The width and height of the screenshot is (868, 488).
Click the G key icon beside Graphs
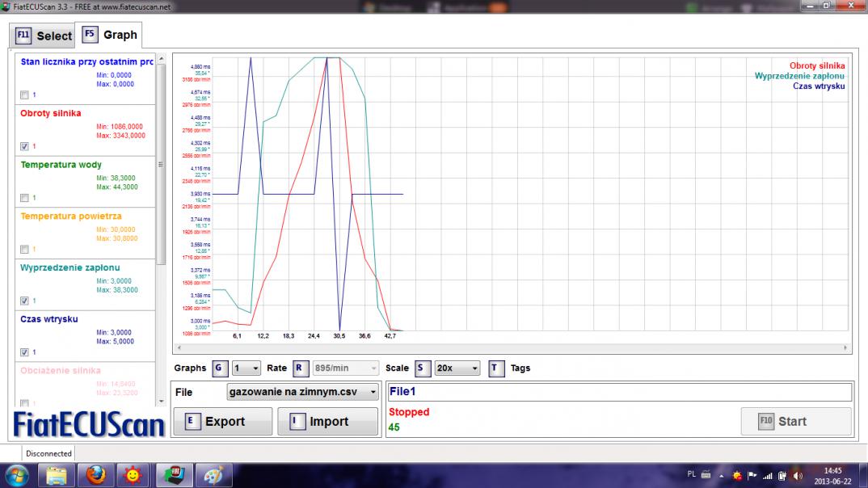click(219, 368)
